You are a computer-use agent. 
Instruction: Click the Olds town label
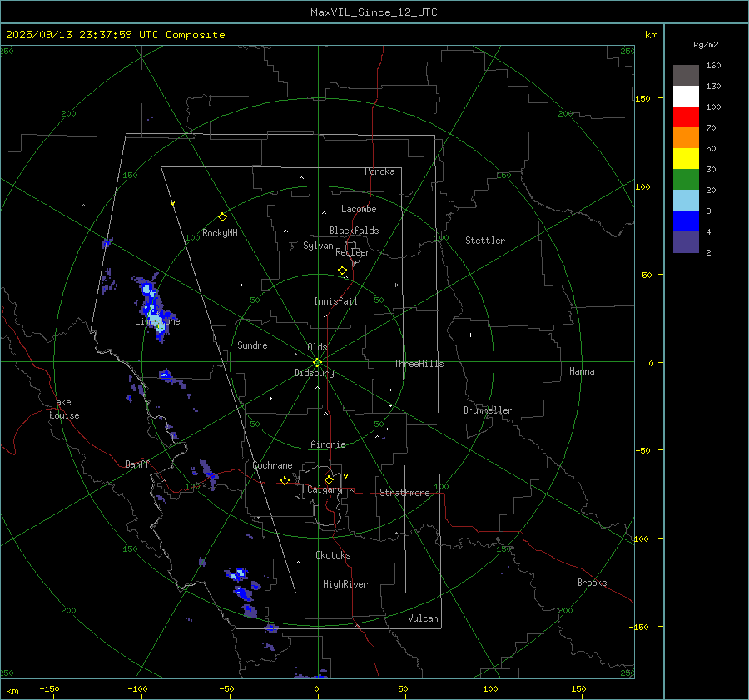(317, 347)
